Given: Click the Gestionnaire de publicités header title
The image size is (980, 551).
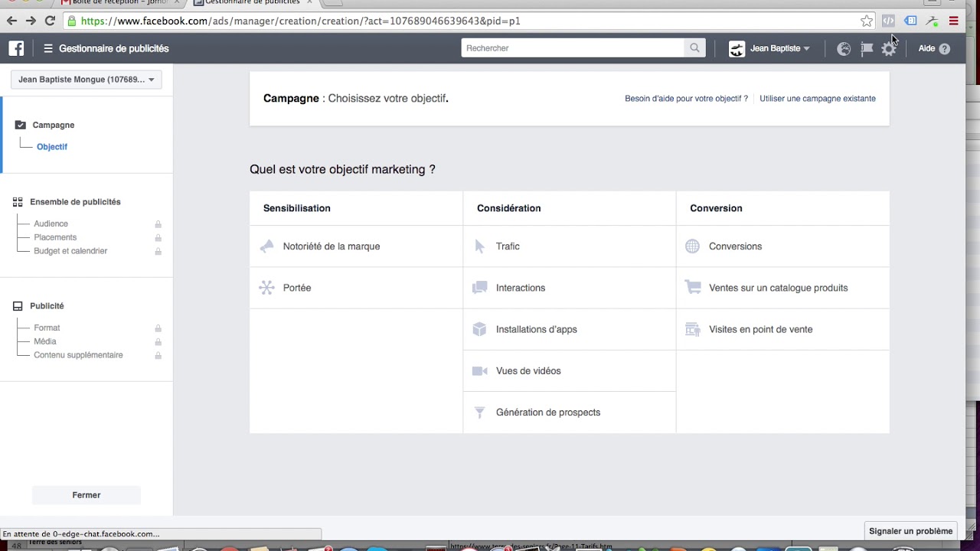Looking at the screenshot, I should coord(114,48).
